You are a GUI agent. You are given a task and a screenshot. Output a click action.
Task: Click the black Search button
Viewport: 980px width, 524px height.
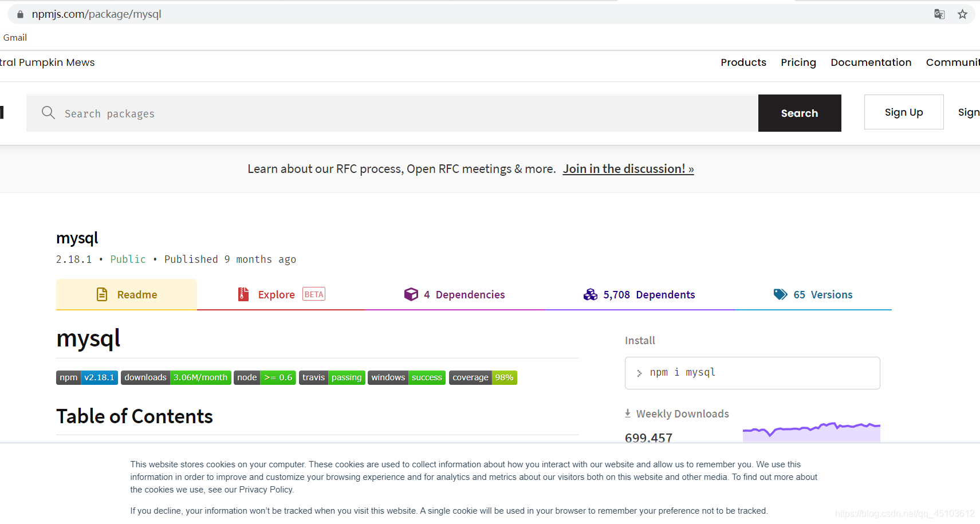tap(800, 113)
